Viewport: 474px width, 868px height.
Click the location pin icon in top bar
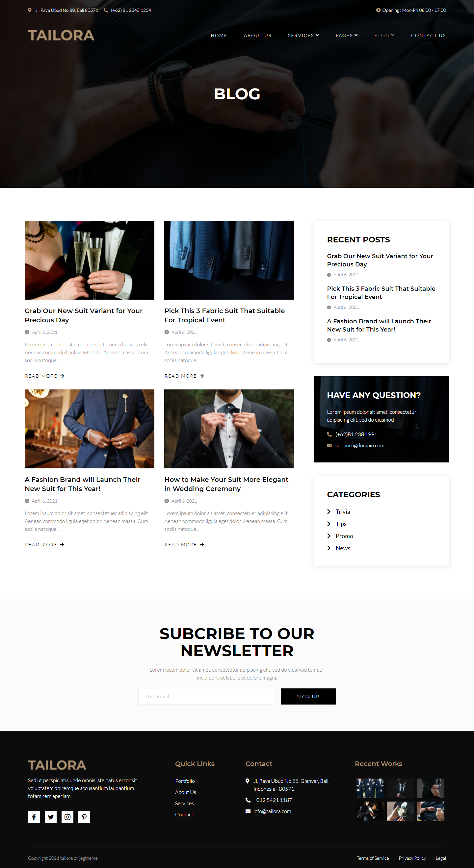click(30, 10)
